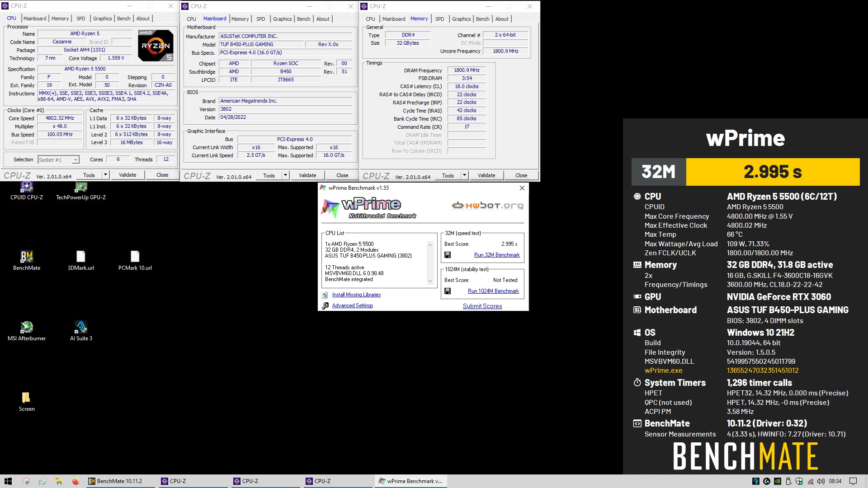Screen dimensions: 868x488
Task: Click the wrench icon for Advanced Settings
Action: pyautogui.click(x=325, y=306)
